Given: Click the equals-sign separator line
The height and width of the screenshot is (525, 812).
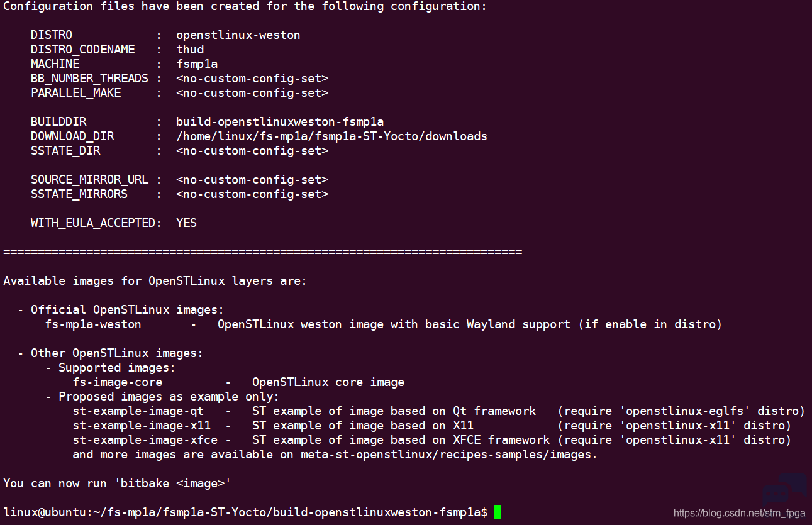Looking at the screenshot, I should pos(263,252).
